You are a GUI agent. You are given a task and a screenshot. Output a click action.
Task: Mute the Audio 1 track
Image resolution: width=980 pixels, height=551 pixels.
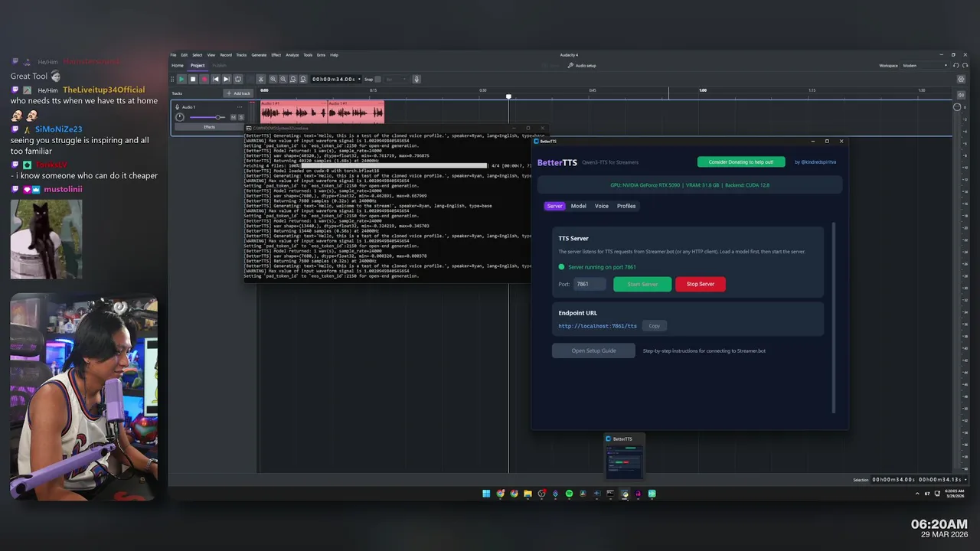point(233,117)
